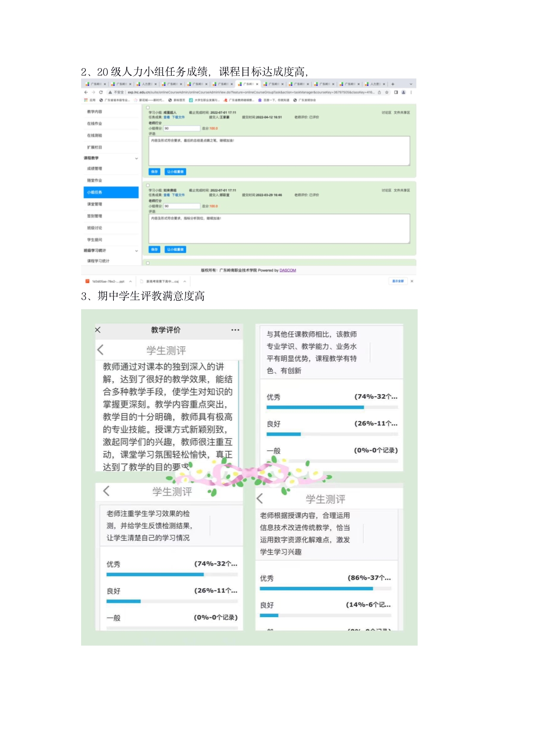Expand the tab list dropdown arrow
This screenshot has height=756, width=535.
pyautogui.click(x=411, y=84)
